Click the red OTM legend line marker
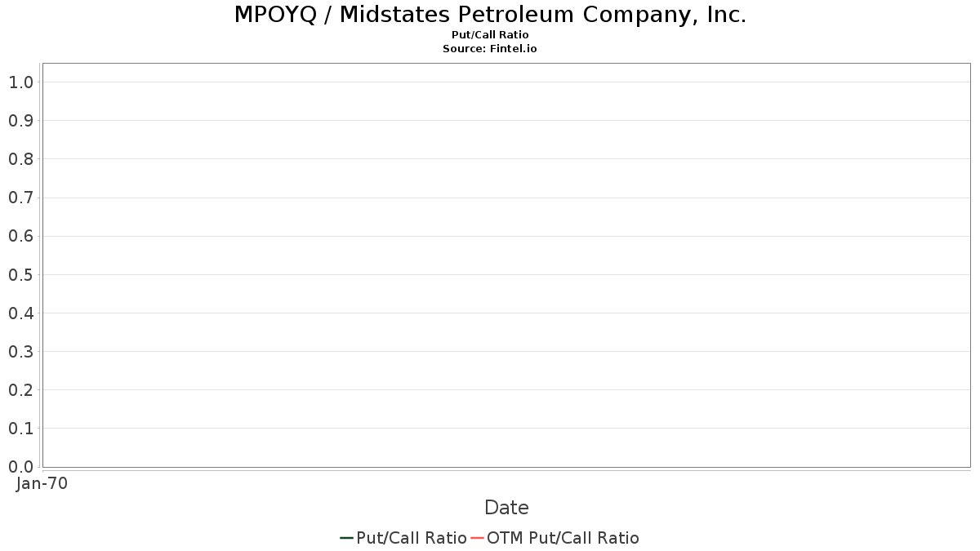Image resolution: width=980 pixels, height=551 pixels. 478,538
